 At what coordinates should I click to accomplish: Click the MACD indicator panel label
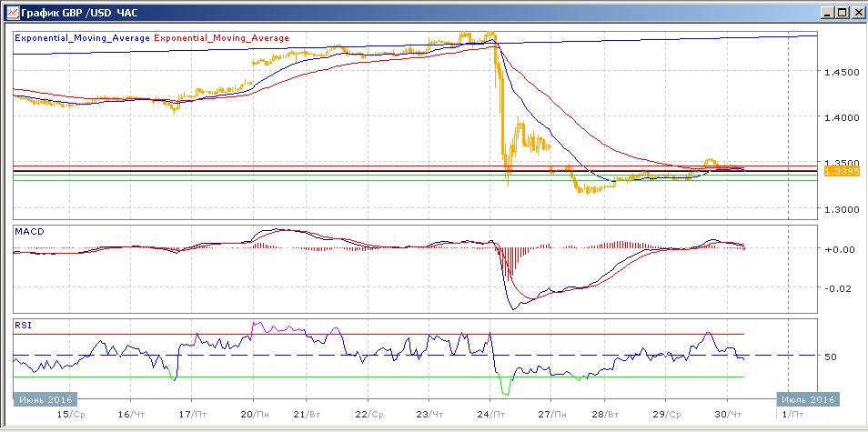point(29,232)
